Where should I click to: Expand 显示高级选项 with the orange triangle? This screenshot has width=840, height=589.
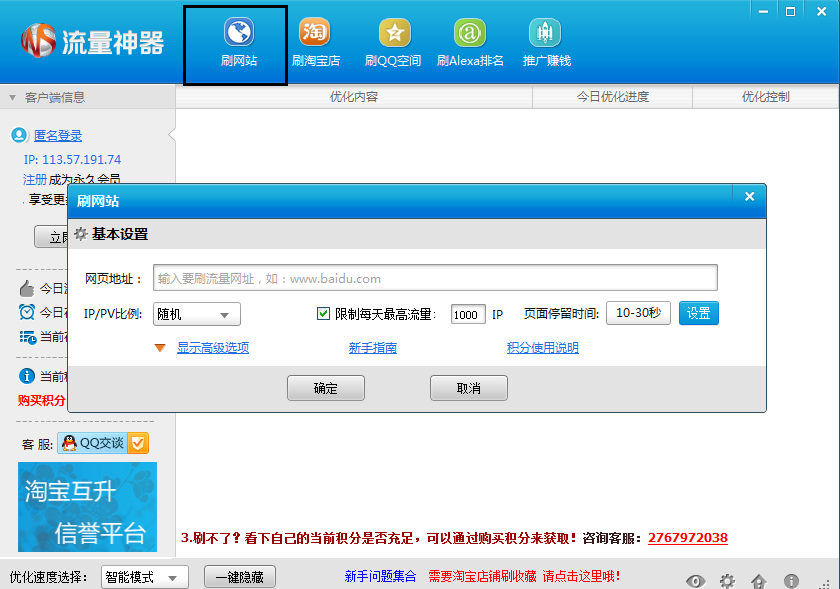point(159,348)
